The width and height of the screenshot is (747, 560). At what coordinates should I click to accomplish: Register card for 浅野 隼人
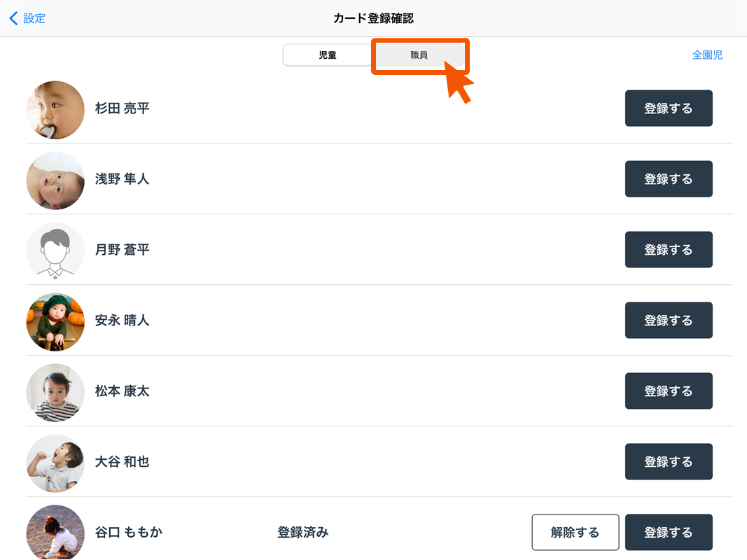[x=668, y=179]
